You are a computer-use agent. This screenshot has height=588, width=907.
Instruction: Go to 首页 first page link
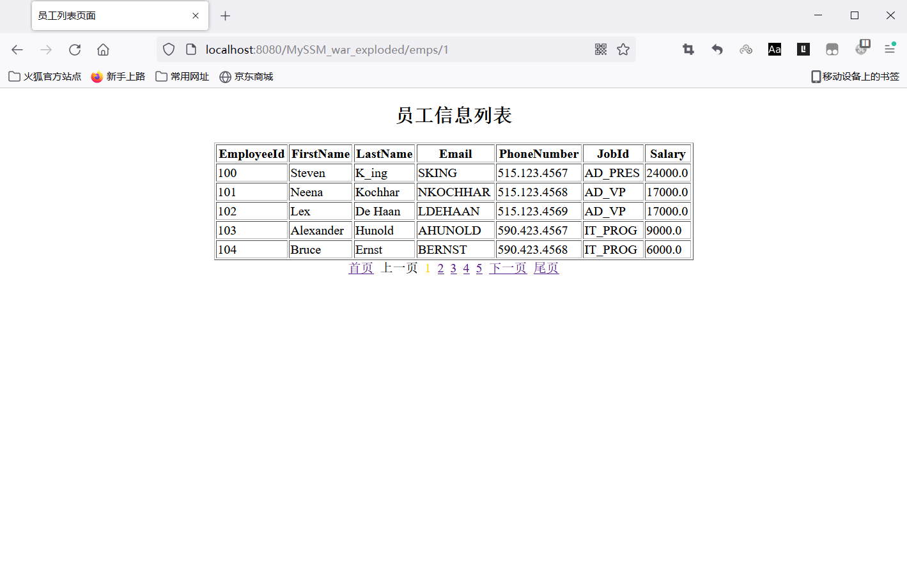tap(361, 268)
